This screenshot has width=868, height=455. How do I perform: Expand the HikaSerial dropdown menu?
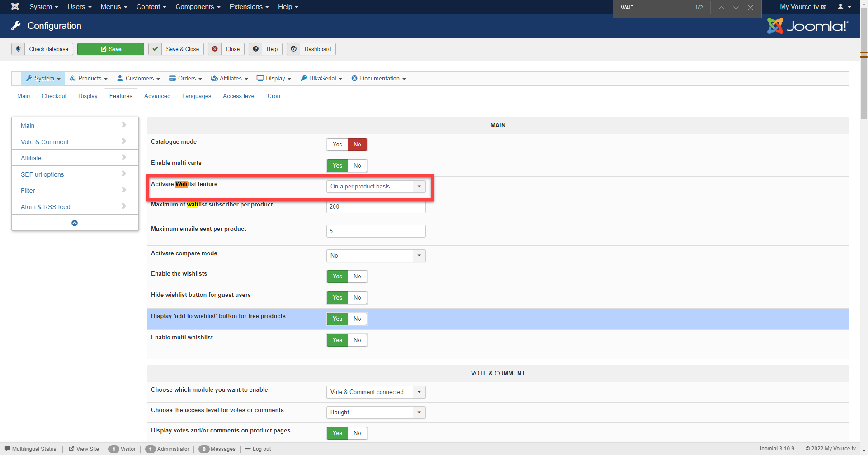321,79
